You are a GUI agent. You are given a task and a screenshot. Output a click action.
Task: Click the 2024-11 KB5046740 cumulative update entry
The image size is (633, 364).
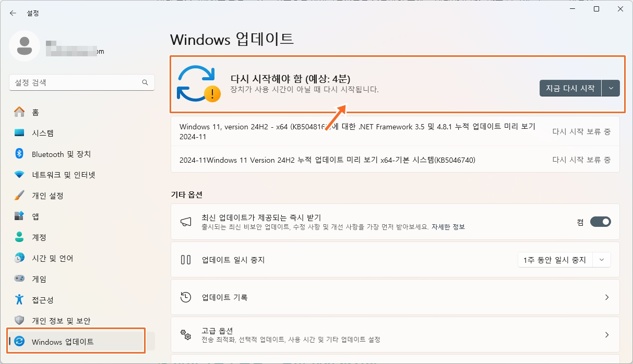click(x=395, y=160)
